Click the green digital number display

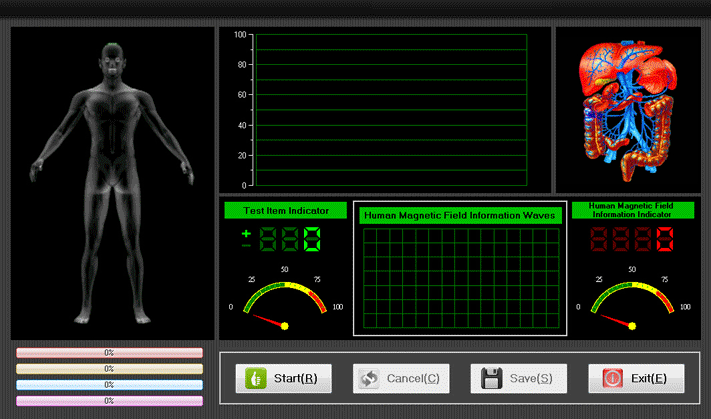pos(291,240)
